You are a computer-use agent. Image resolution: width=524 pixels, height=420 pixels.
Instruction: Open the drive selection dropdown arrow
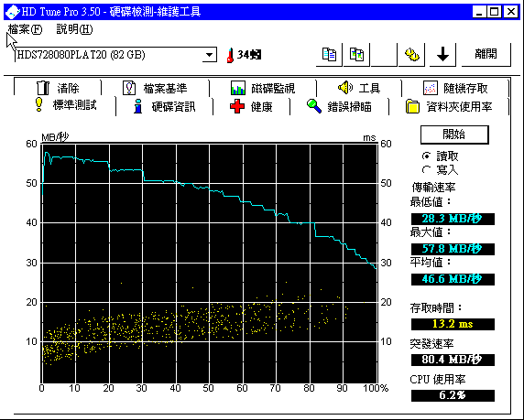click(x=209, y=55)
